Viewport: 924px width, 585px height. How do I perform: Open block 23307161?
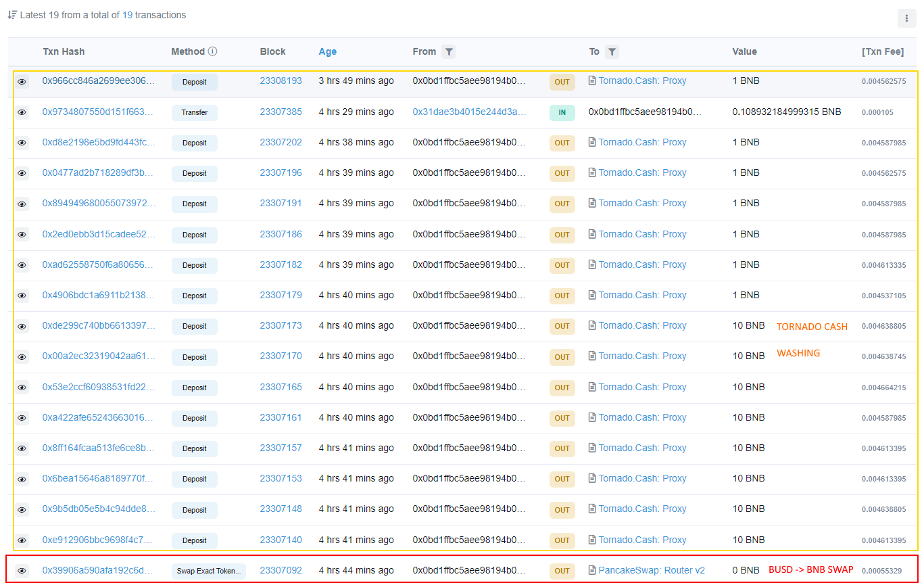[x=281, y=417]
